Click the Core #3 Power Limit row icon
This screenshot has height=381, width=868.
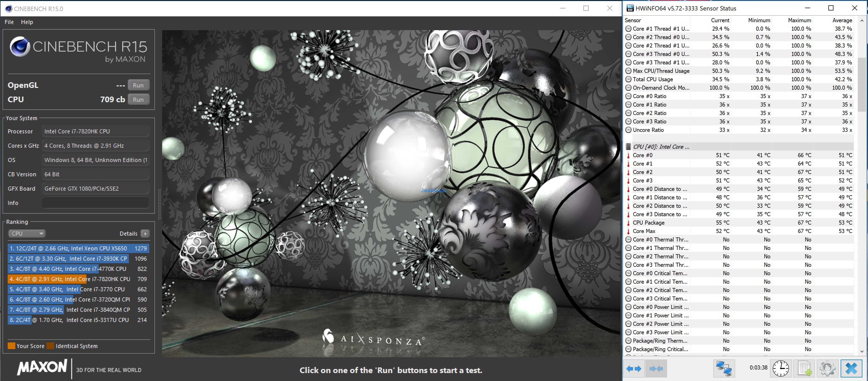pyautogui.click(x=628, y=332)
